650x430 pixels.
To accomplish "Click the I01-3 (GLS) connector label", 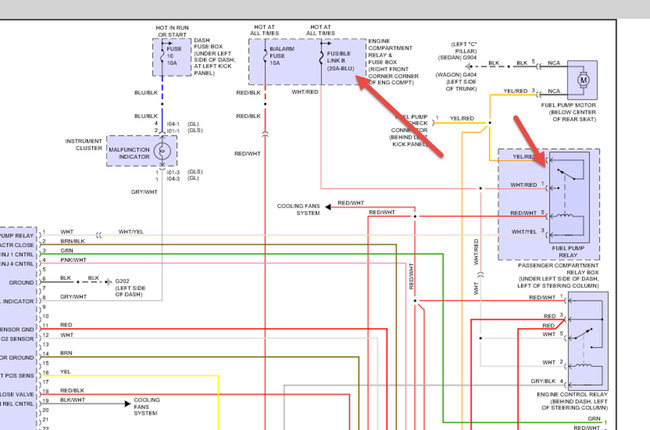I will [184, 172].
